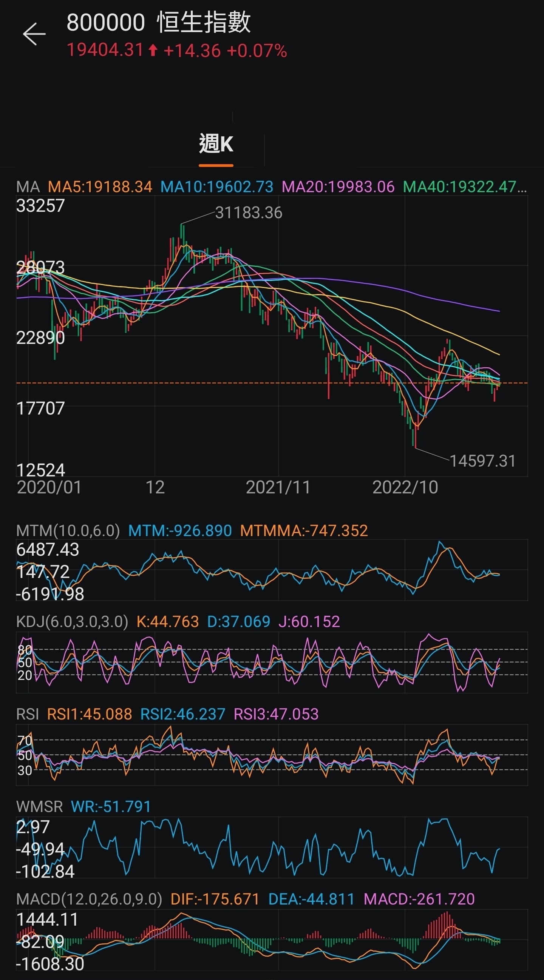Tap the J:60.152 value
The height and width of the screenshot is (980, 544).
coord(309,622)
